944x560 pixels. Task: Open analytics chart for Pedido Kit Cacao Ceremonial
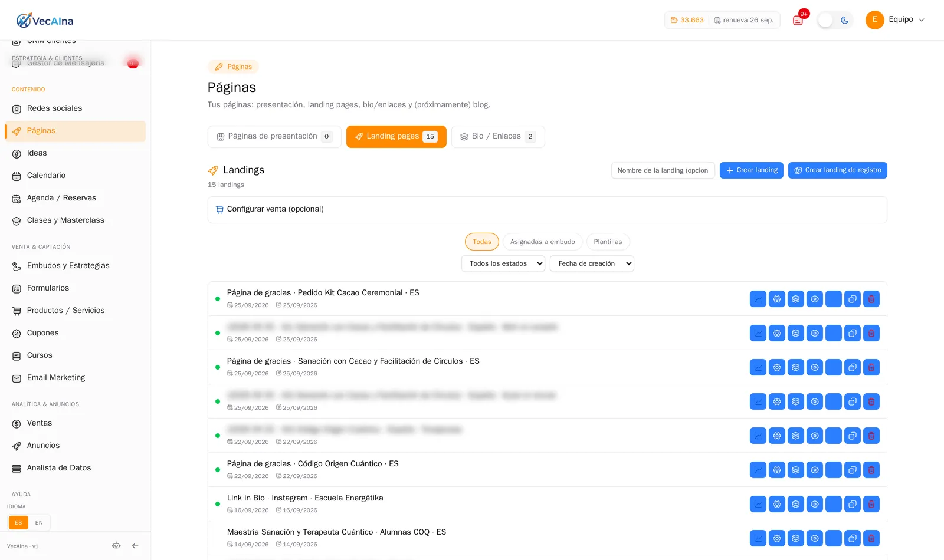point(758,299)
